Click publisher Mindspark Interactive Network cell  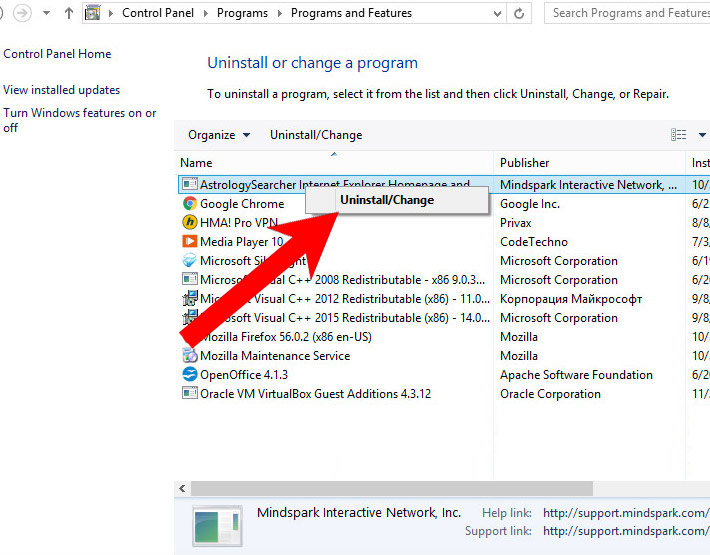(x=589, y=185)
